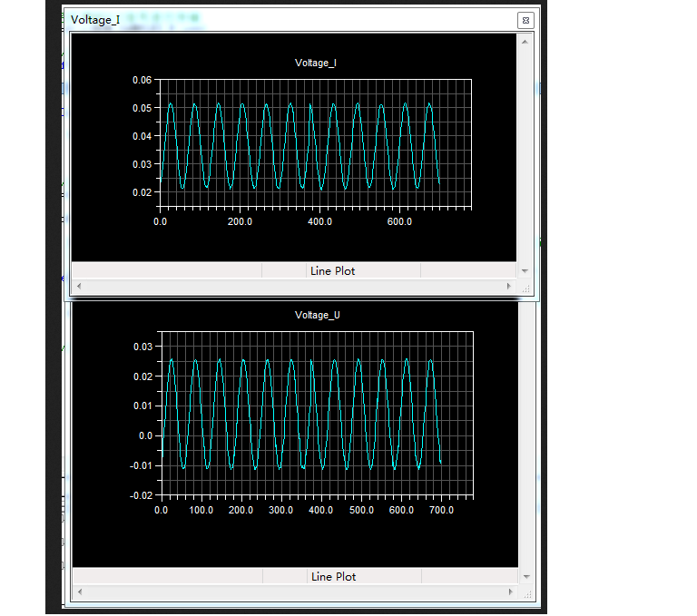
Task: Click the 500.0 x-axis label in Voltage_U
Action: click(x=361, y=510)
